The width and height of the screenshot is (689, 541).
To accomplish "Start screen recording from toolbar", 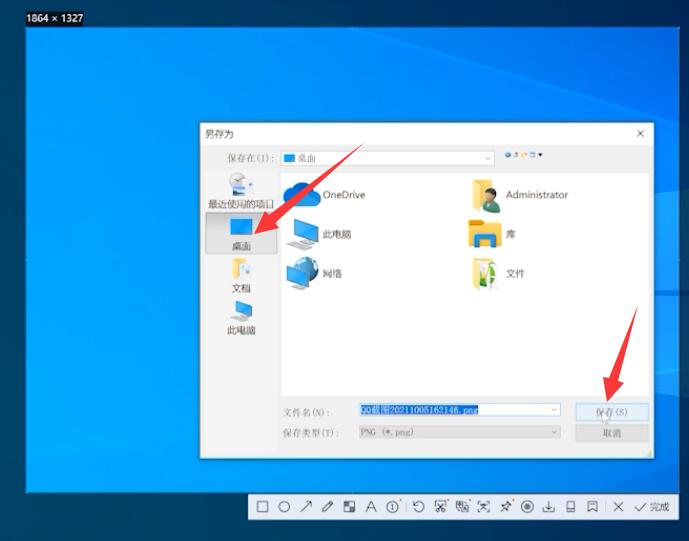I will coord(527,507).
